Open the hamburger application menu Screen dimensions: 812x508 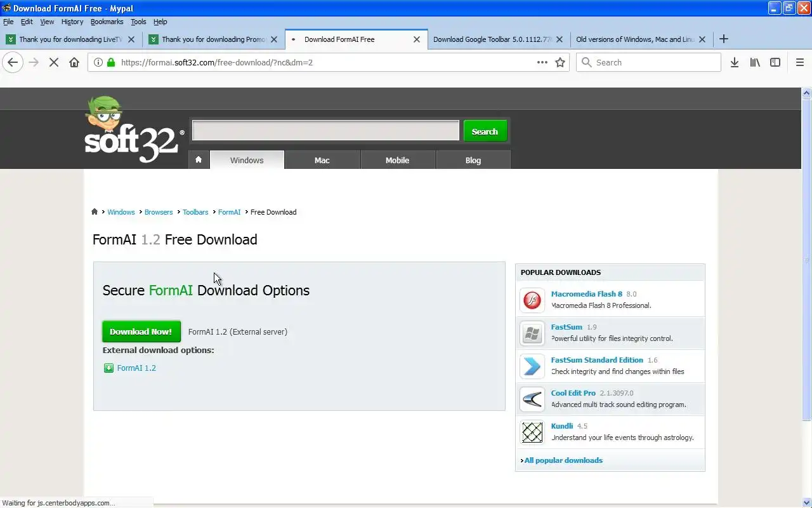coord(800,62)
